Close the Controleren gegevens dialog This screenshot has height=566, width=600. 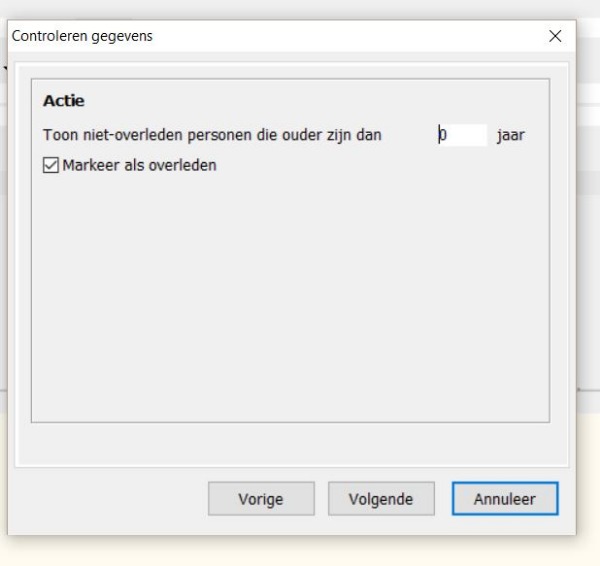[555, 36]
